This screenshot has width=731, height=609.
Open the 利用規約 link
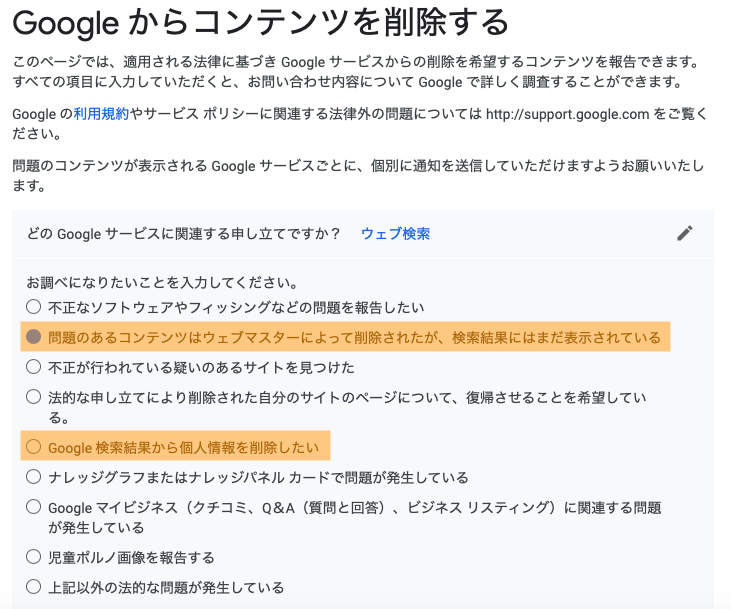[101, 114]
